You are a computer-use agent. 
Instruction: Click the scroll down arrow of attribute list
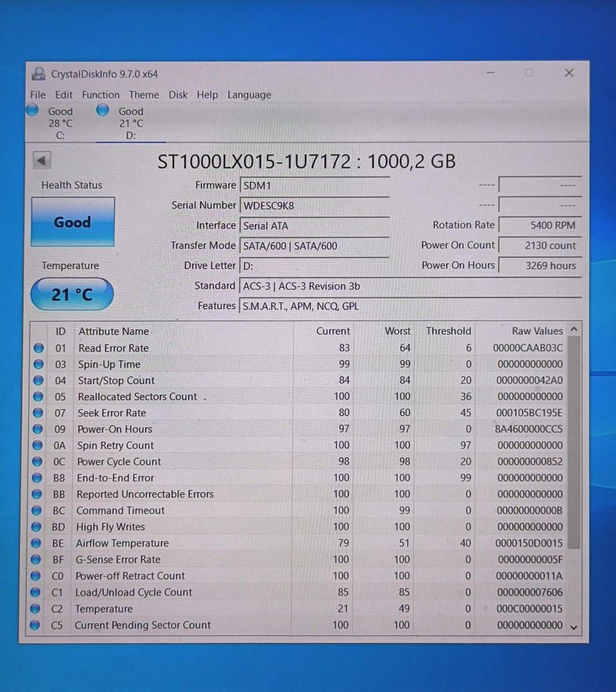click(574, 627)
